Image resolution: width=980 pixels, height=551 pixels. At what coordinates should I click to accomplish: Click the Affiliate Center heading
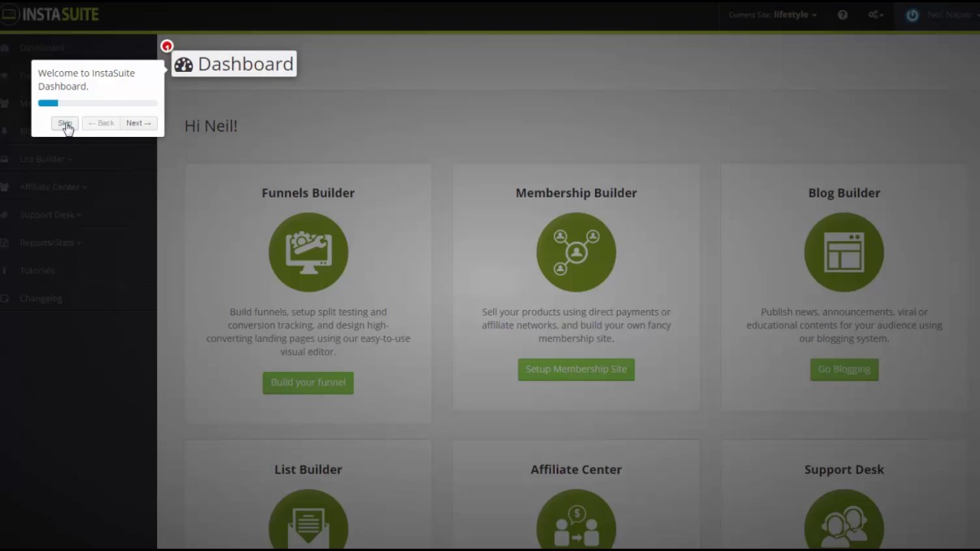[577, 469]
